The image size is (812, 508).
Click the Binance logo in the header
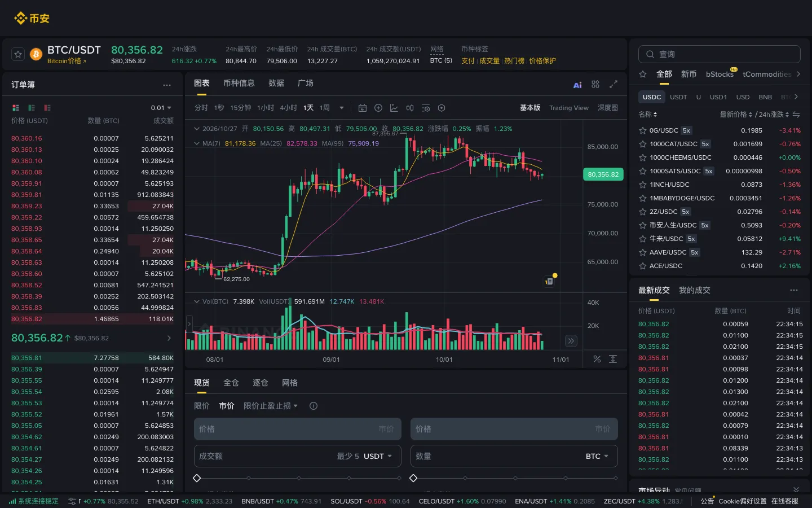point(32,19)
